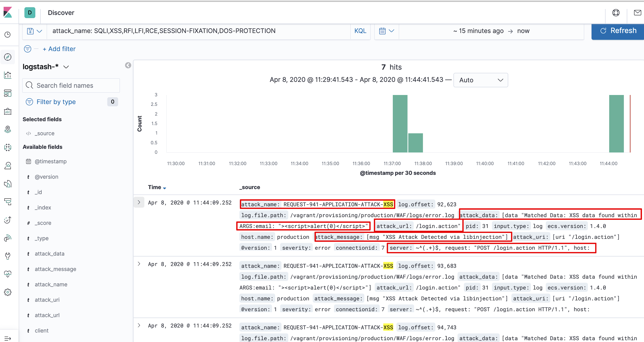The image size is (644, 342).
Task: Select the attack_name available field
Action: tap(51, 284)
